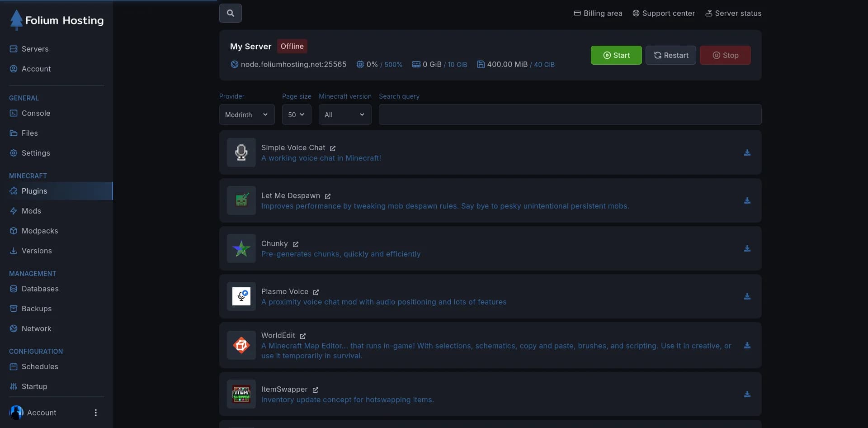Open the Startup page

point(57,386)
